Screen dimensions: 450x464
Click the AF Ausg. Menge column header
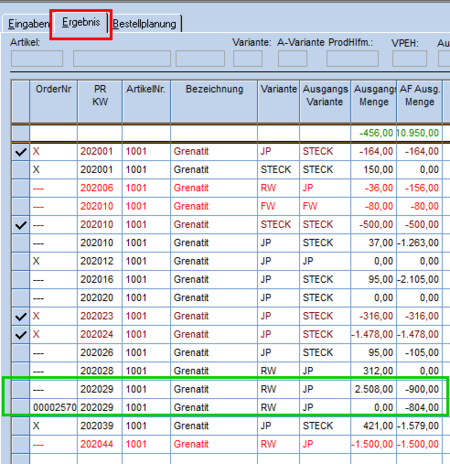point(420,101)
